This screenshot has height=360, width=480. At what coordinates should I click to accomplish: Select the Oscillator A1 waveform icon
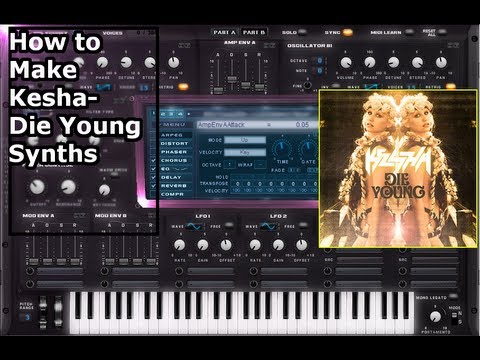pos(104,88)
